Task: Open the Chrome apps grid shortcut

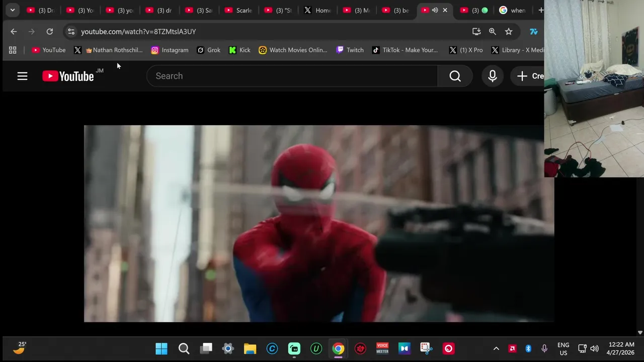Action: click(13, 50)
